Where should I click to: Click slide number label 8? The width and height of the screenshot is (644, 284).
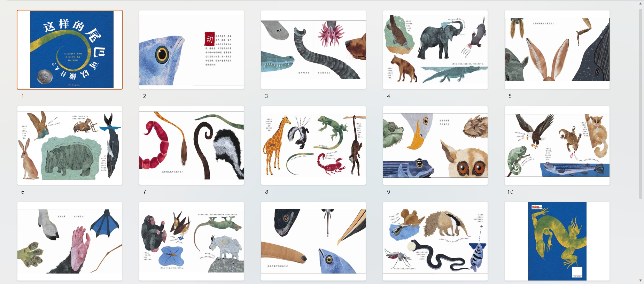266,192
